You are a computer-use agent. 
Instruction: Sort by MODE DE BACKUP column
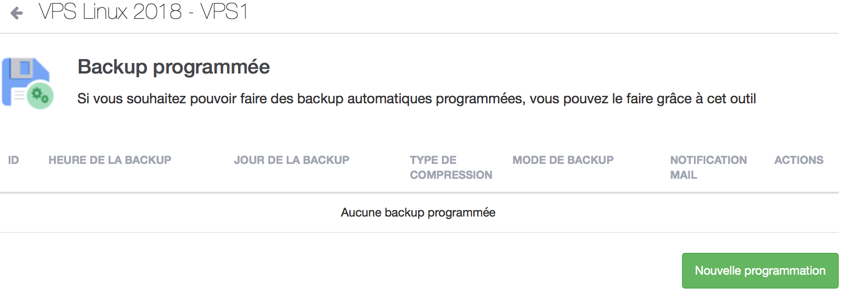pos(563,160)
